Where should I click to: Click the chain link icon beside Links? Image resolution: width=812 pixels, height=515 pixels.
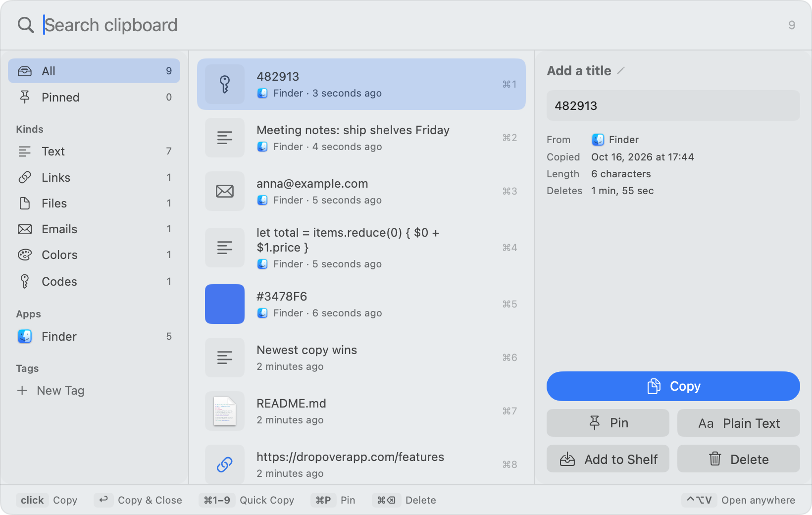click(25, 177)
